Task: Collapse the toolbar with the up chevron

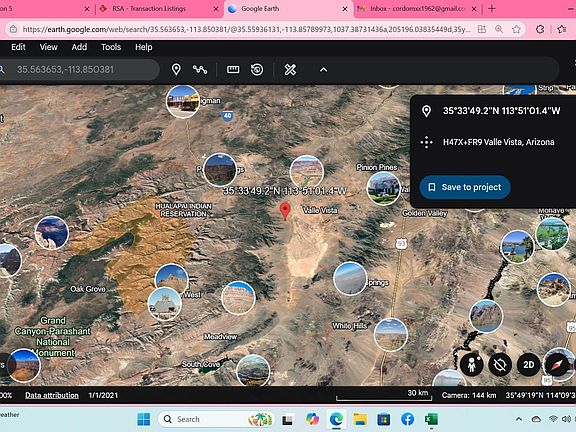Action: pos(323,69)
